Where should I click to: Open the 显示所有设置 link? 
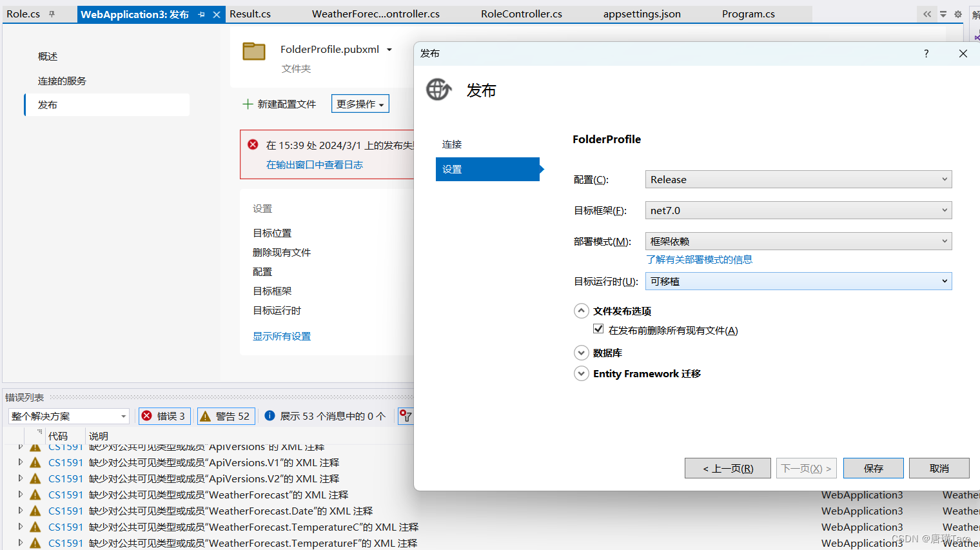(x=282, y=335)
